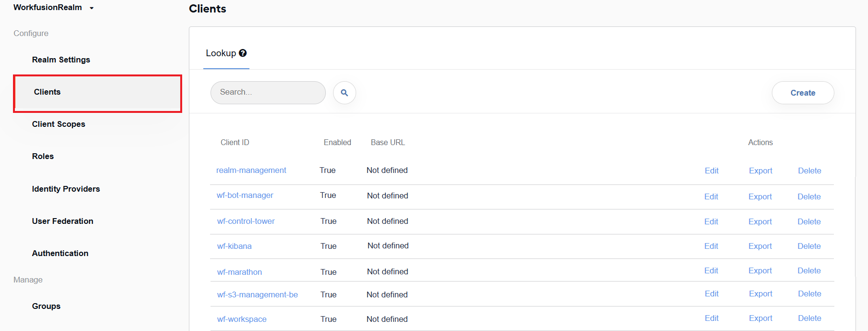Edit the realm-management client
Viewport: 868px width, 331px height.
pyautogui.click(x=711, y=171)
